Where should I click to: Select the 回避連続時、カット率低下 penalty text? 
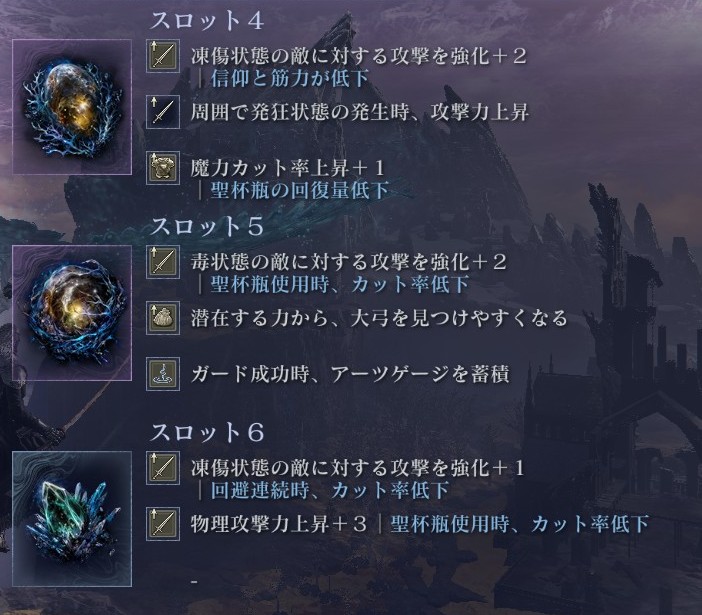330,490
